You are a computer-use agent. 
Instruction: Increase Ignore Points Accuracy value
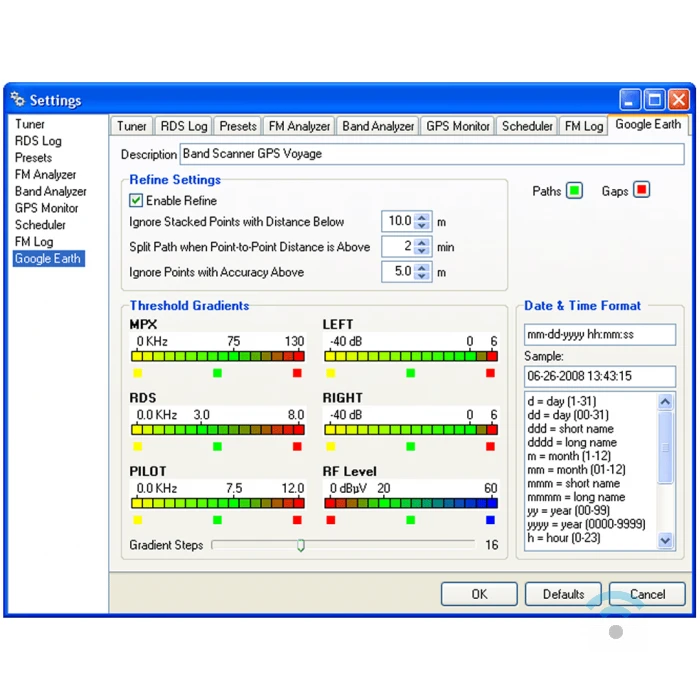422,268
